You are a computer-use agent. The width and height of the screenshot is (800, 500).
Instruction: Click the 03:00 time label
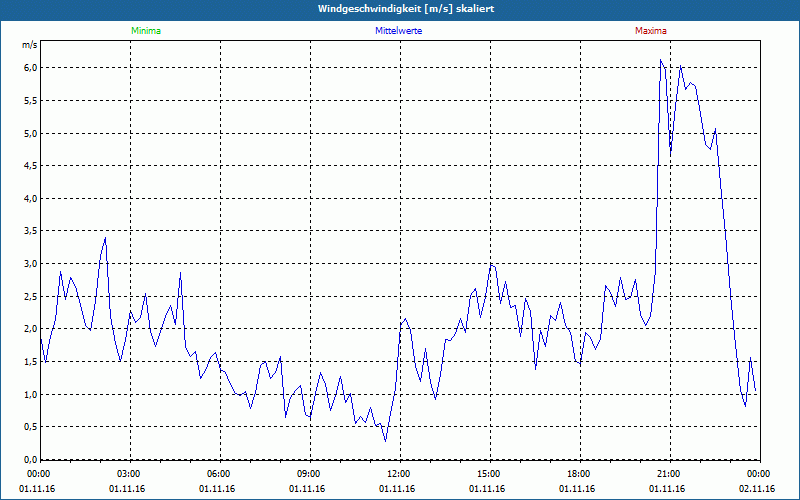click(x=130, y=474)
